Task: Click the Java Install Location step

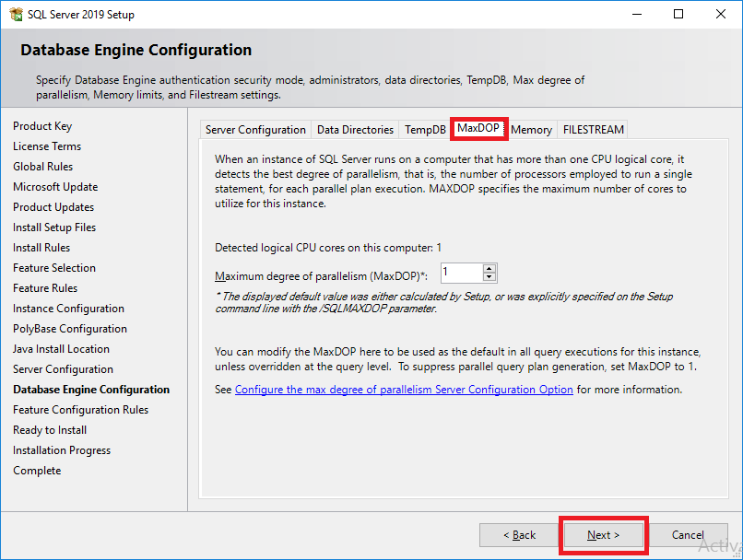Action: point(61,349)
